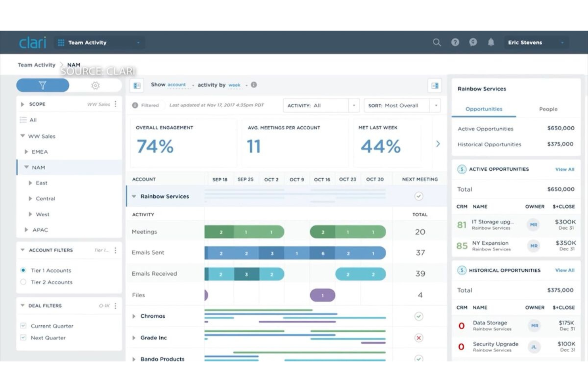
Task: Show next metrics with right arrow
Action: [x=438, y=144]
